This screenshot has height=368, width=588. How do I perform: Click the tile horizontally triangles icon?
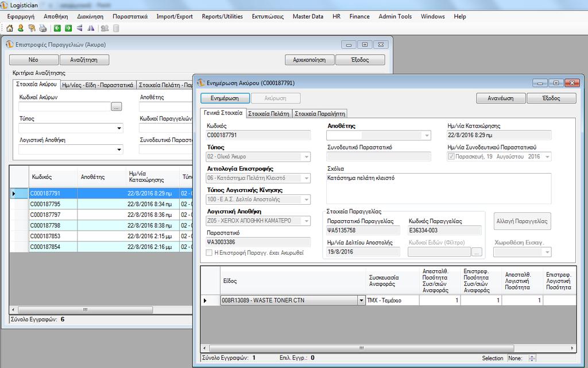[79, 28]
